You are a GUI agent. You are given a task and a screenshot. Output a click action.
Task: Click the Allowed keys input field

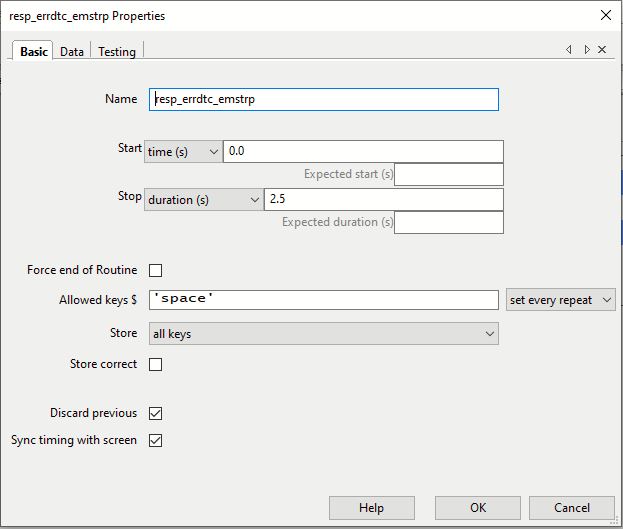[324, 300]
